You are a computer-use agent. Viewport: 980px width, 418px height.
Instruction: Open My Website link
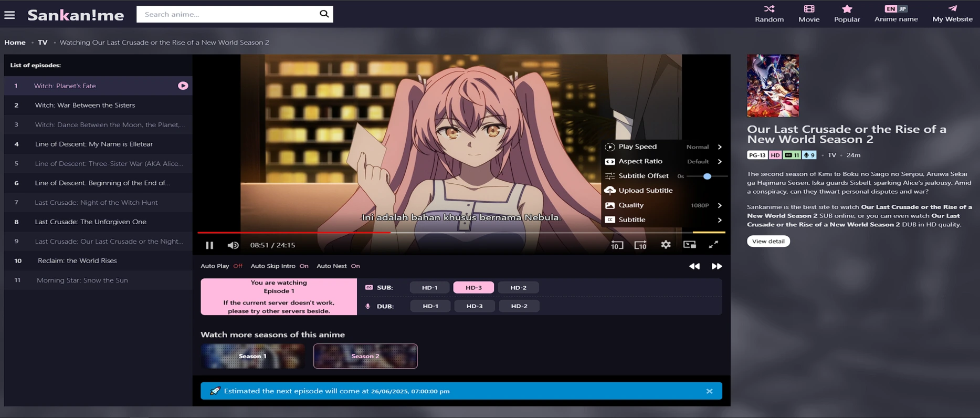pos(952,14)
